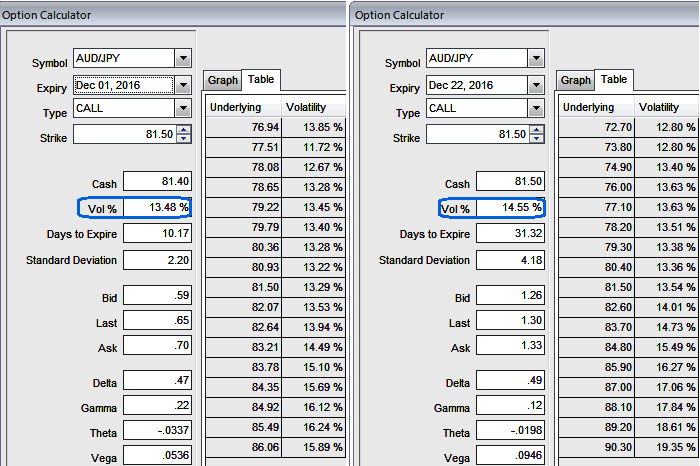The height and width of the screenshot is (466, 700).
Task: Open Expiry dropdown showing Dec 22, 2016
Action: [536, 85]
